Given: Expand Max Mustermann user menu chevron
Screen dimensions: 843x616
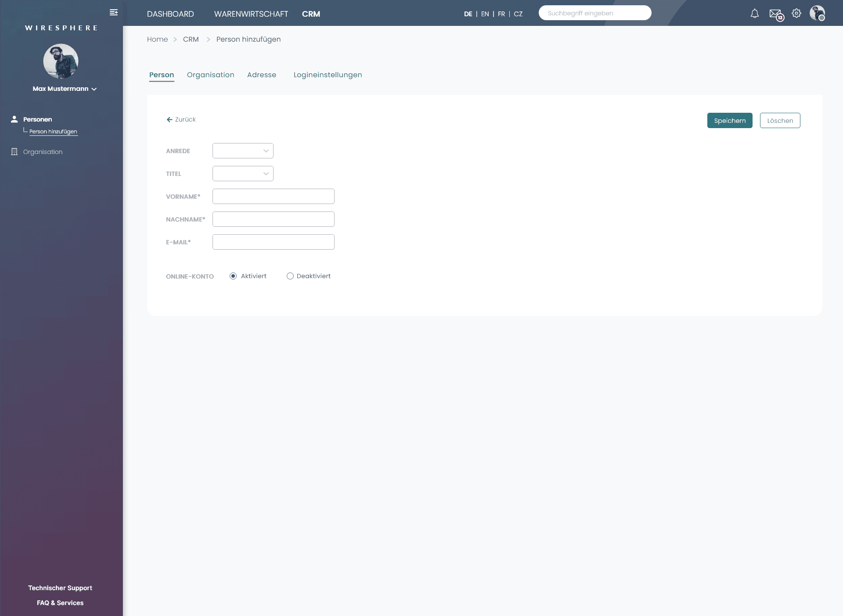Looking at the screenshot, I should click(94, 89).
